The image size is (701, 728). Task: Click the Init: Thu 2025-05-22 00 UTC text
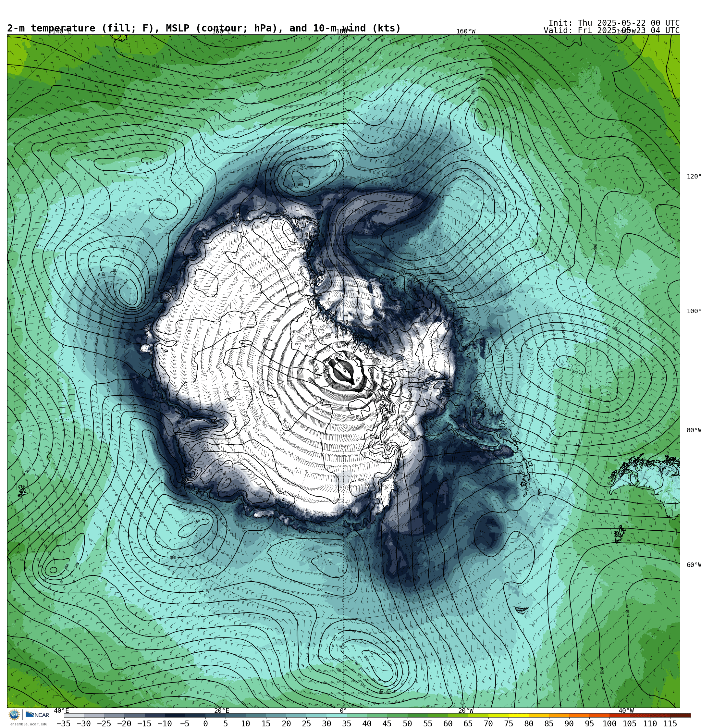tap(614, 23)
